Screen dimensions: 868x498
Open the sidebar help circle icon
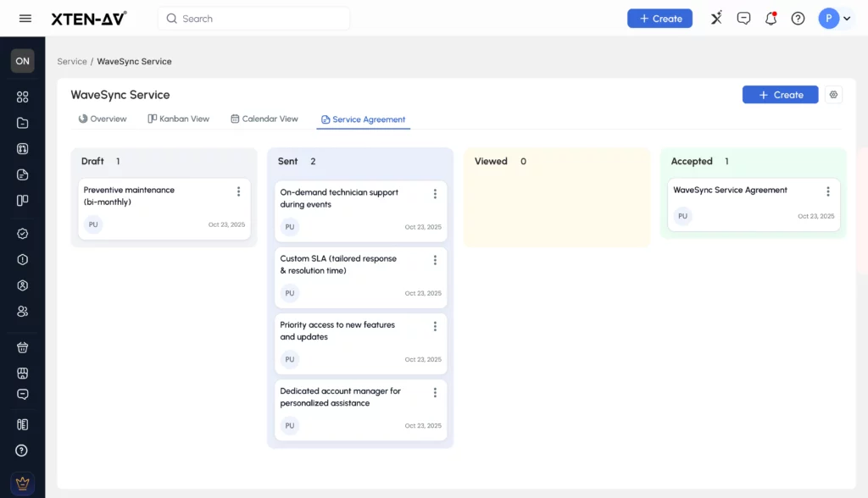(21, 451)
